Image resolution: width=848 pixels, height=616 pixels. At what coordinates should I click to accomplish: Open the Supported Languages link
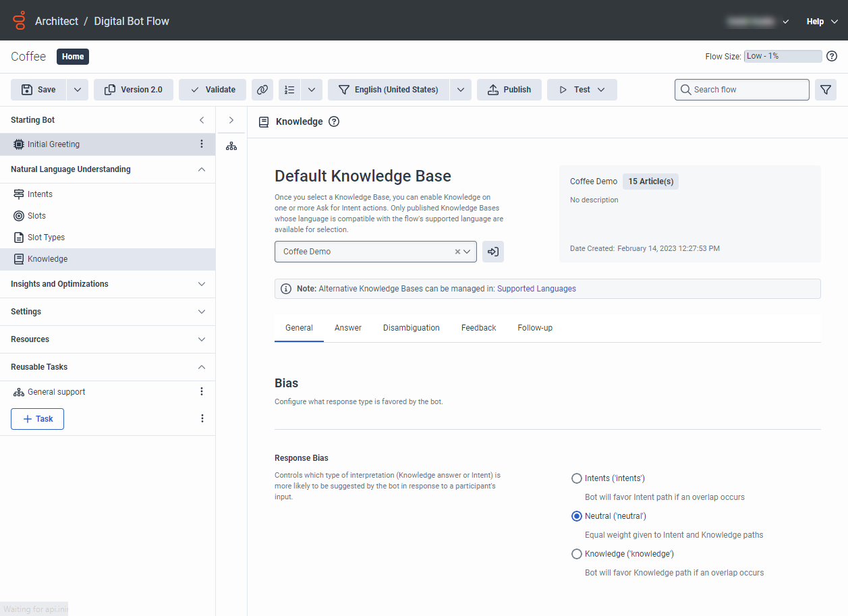pos(536,289)
